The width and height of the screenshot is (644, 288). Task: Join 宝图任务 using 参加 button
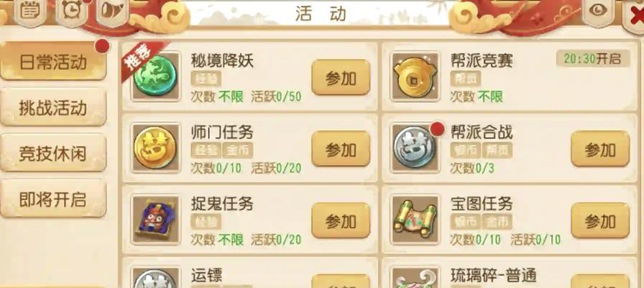pos(600,221)
